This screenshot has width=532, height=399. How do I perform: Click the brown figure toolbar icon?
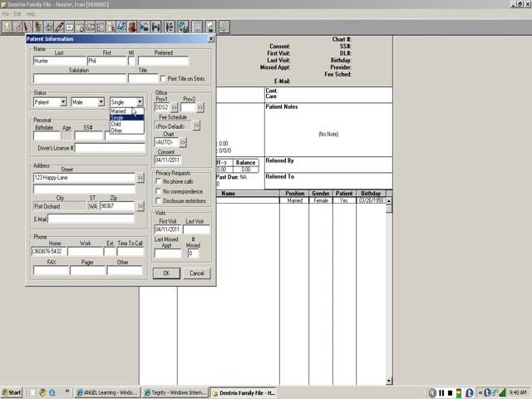tap(131, 27)
